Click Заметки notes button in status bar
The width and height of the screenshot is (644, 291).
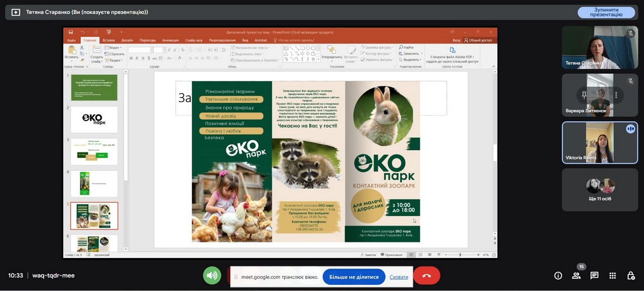(x=368, y=255)
